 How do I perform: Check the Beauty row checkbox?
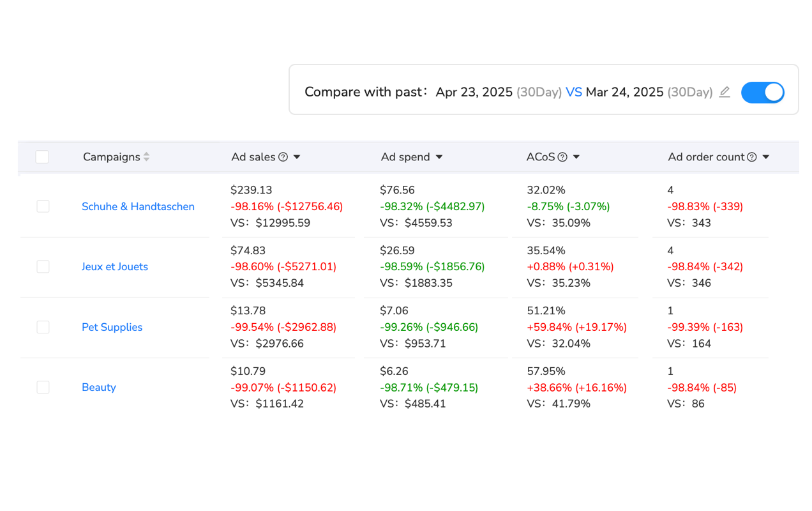pos(43,386)
